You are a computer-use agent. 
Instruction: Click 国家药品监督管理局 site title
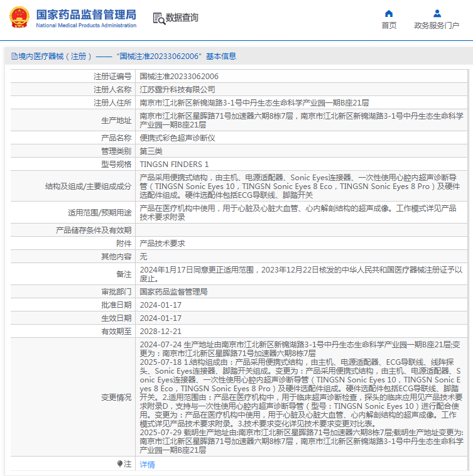click(x=86, y=14)
